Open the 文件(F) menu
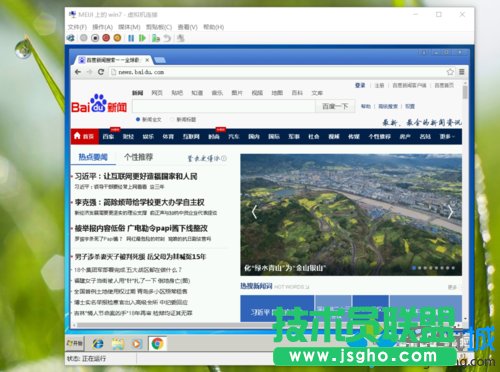The height and width of the screenshot is (372, 500). (x=77, y=27)
